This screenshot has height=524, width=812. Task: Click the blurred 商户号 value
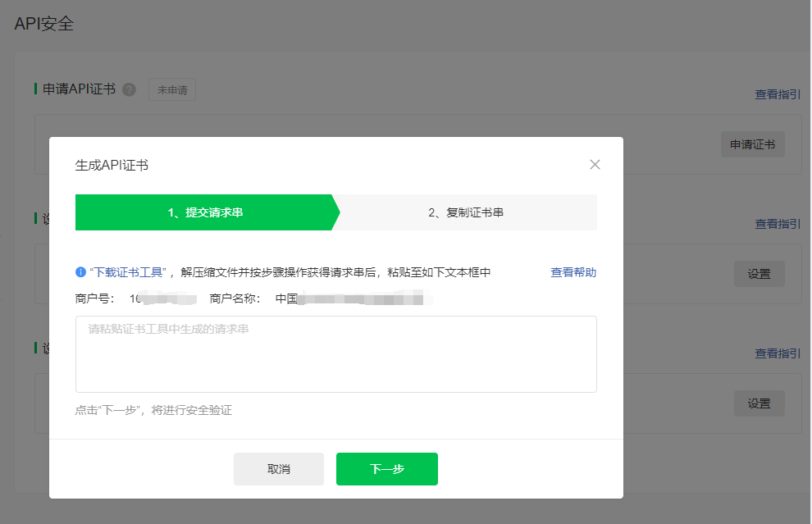point(162,298)
